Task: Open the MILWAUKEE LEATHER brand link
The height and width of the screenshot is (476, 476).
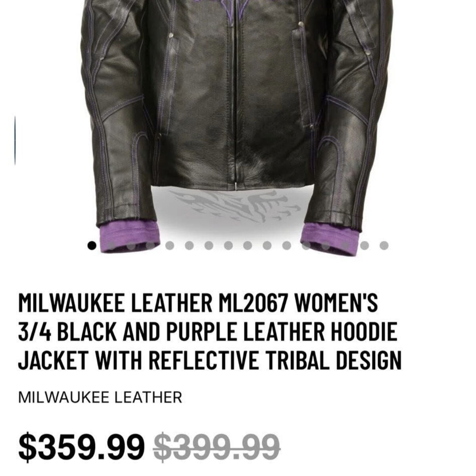Action: tap(100, 397)
